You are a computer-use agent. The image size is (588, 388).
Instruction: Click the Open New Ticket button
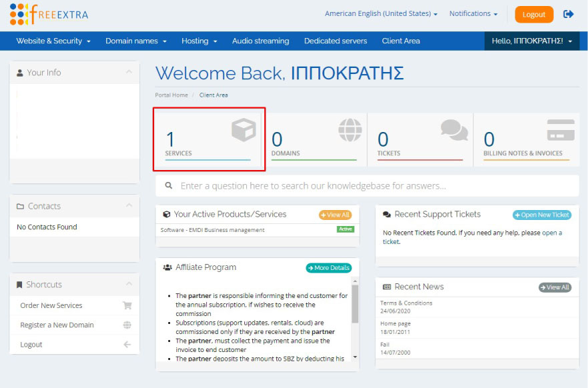click(x=542, y=215)
